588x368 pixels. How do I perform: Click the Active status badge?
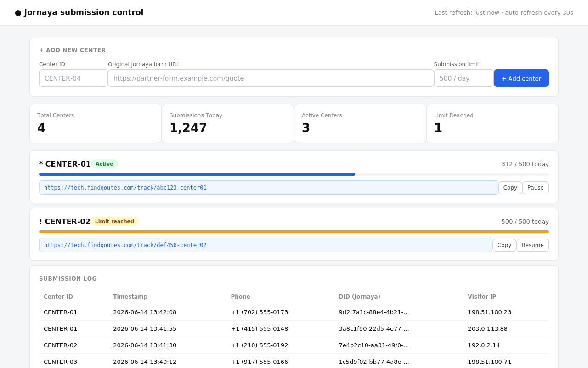(x=104, y=164)
